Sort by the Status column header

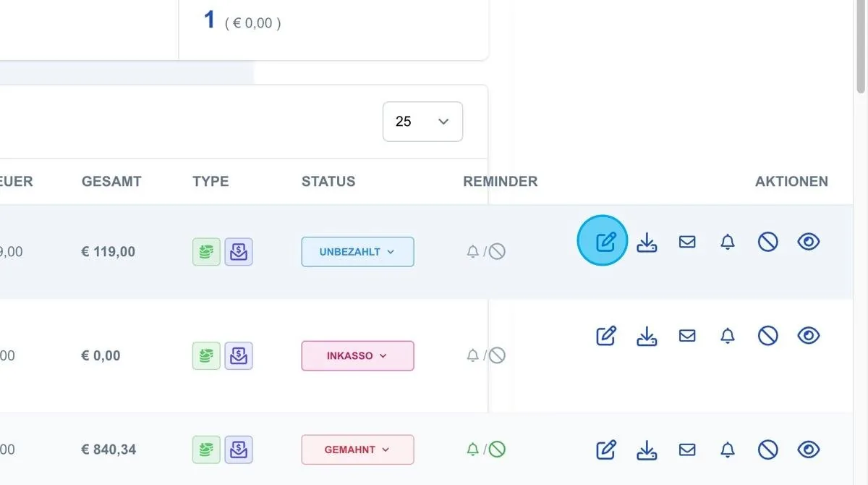328,181
